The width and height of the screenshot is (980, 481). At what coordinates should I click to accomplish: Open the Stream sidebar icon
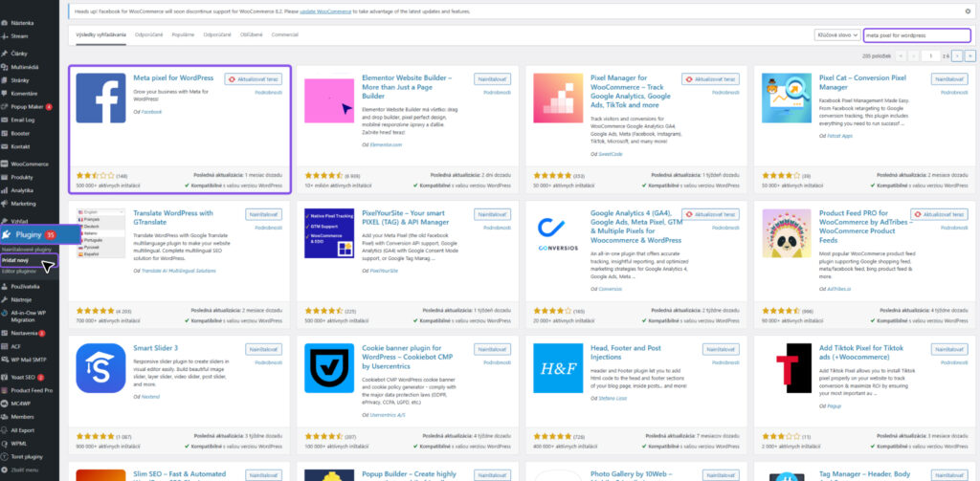point(5,36)
